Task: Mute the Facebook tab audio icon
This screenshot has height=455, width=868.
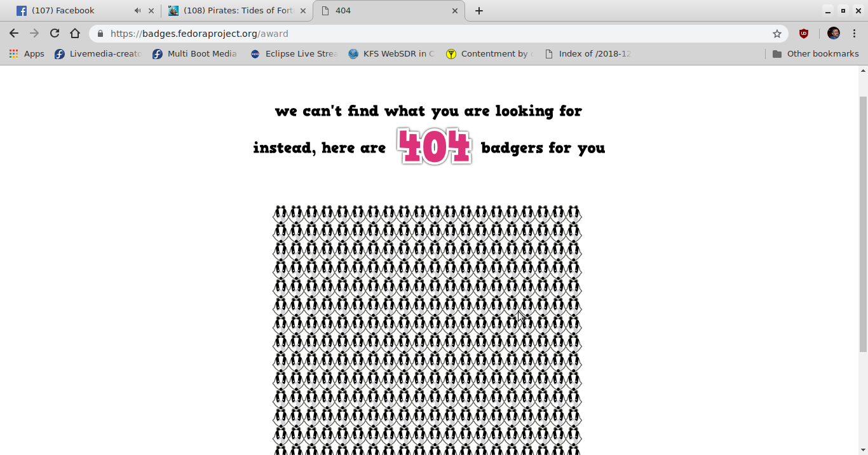Action: tap(137, 11)
